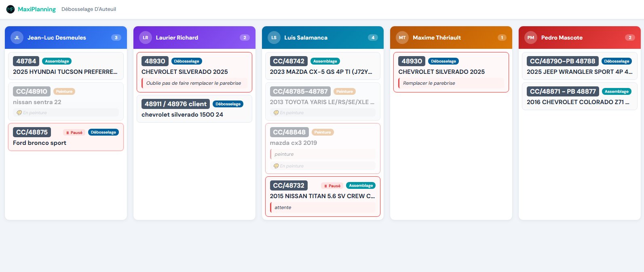This screenshot has width=644, height=272.
Task: Click Débosselage tag on 48911 / 48976 card
Action: pyautogui.click(x=228, y=104)
